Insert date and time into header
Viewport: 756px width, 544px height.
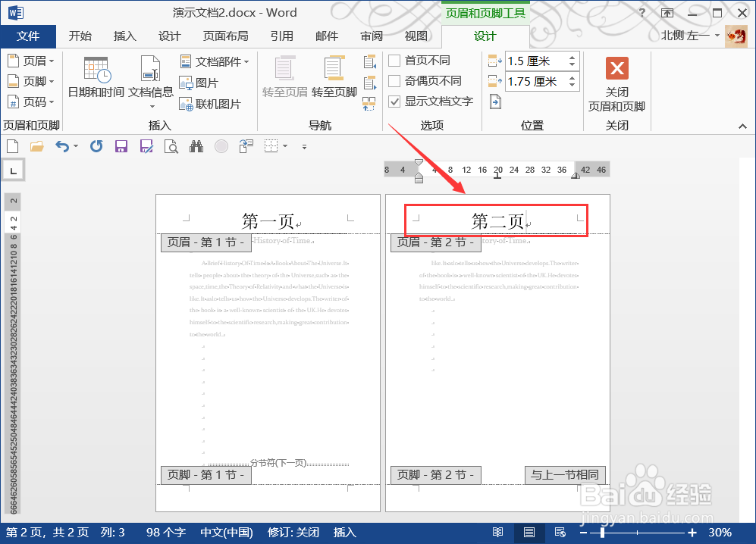[x=95, y=76]
